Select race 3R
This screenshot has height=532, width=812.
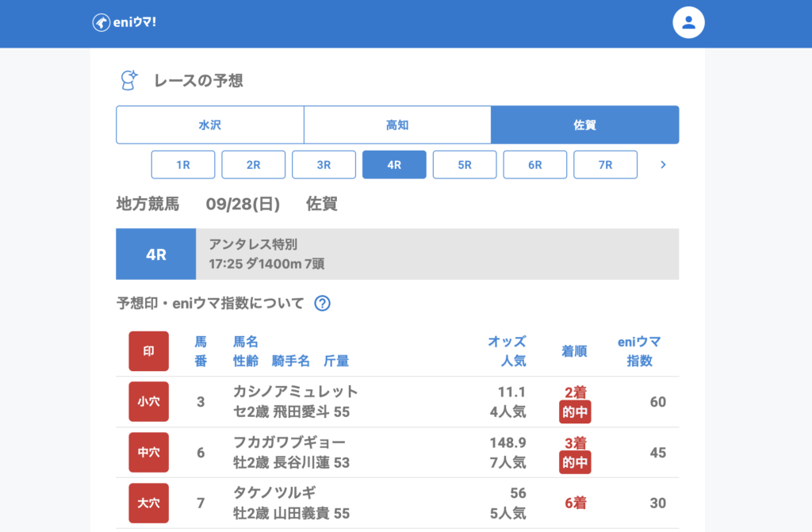pos(324,165)
